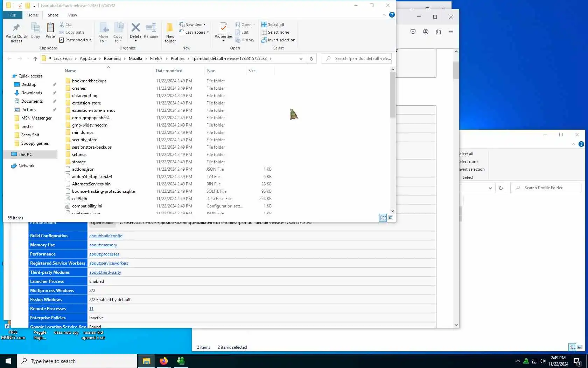588x368 pixels.
Task: Open the Windows Start menu
Action: pos(8,361)
